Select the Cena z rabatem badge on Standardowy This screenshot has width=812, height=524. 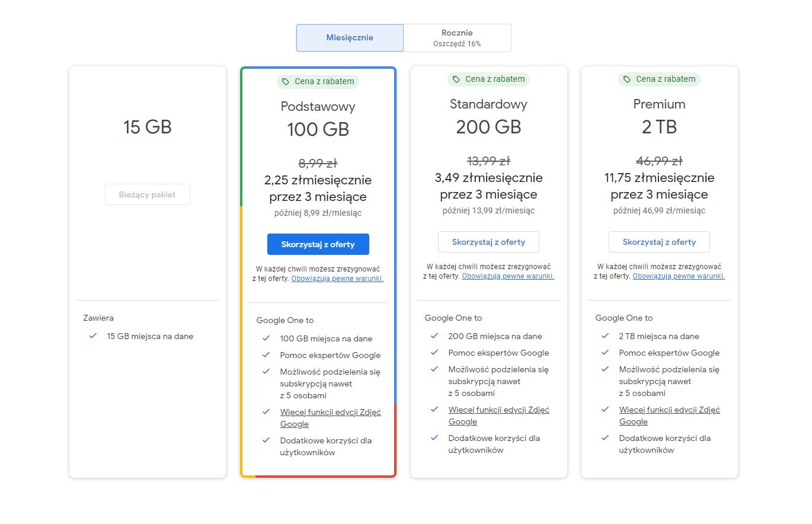[489, 79]
